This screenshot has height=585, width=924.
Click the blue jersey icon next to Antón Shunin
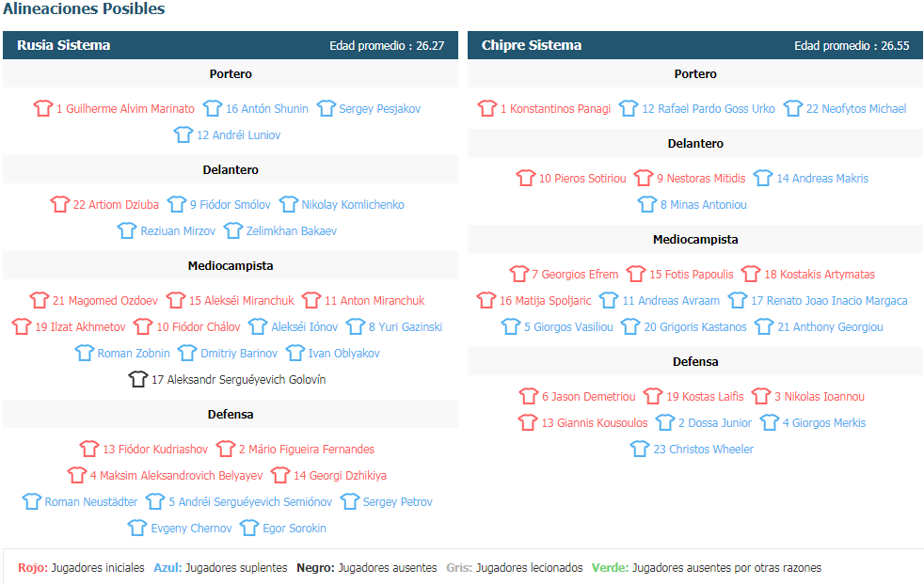213,108
